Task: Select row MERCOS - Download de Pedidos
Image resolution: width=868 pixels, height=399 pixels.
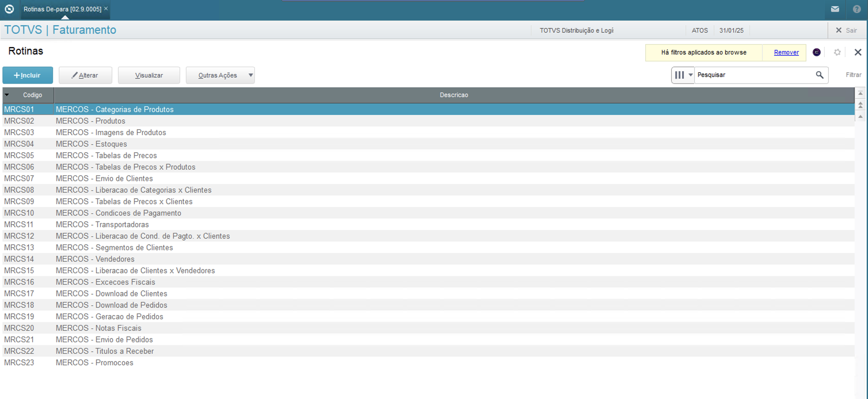Action: click(x=428, y=305)
